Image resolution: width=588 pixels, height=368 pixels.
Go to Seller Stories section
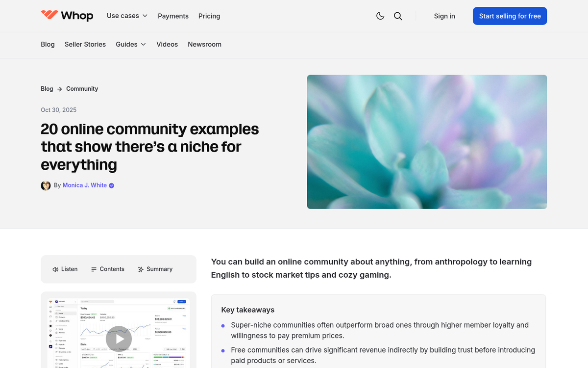pos(85,44)
